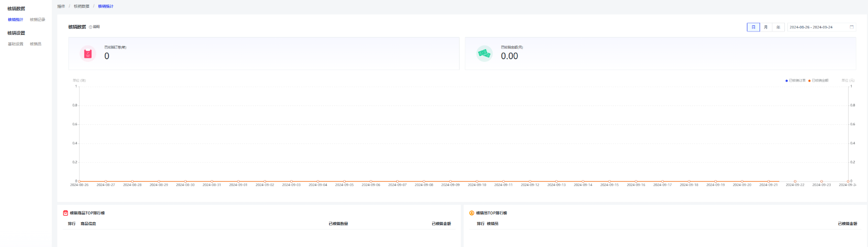Click the 2024-09-10 data point on chart
The image size is (868, 247).
pos(477,181)
